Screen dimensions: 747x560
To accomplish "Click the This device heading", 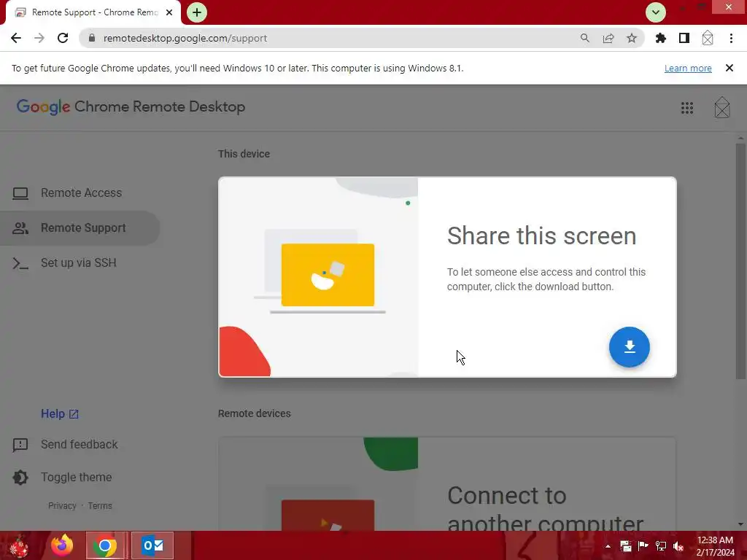I will point(244,154).
